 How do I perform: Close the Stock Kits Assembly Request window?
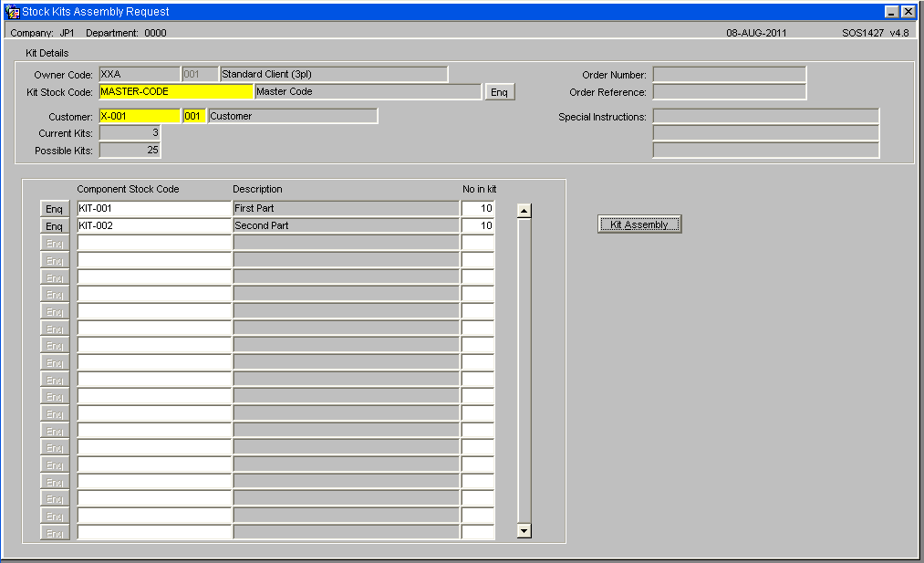click(x=908, y=12)
